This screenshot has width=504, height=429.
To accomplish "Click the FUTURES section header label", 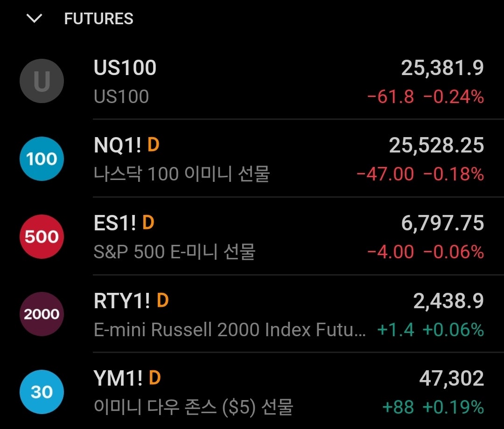I will coord(98,19).
